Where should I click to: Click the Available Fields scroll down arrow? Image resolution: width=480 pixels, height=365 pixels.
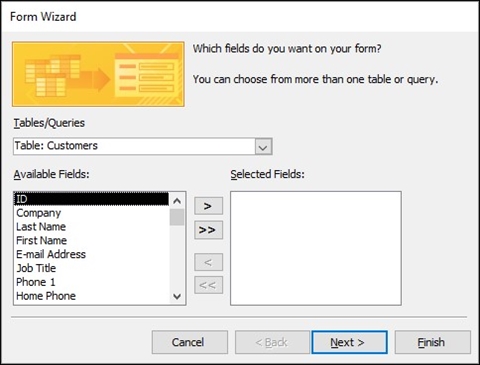click(177, 296)
